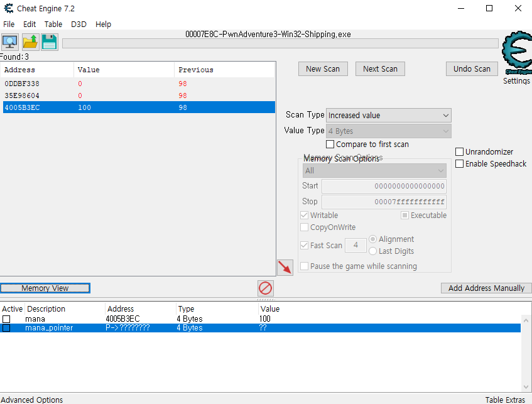The width and height of the screenshot is (532, 404).
Task: Check the CopyOnWrite option
Action: coord(305,227)
